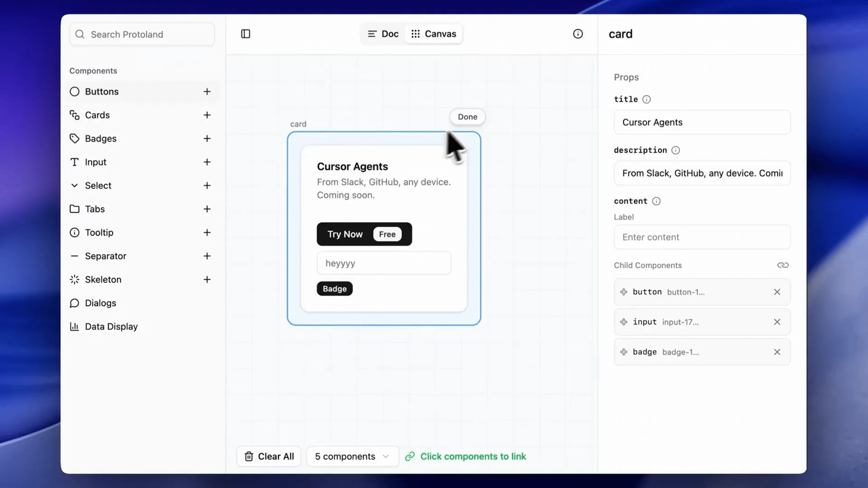Open the Data Display category
This screenshot has height=488, width=868.
[142, 327]
